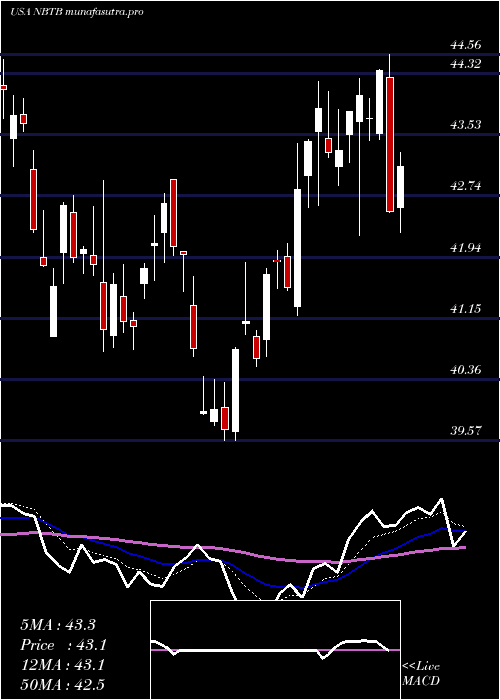The image size is (500, 700).
Task: Click the USA NBTB munafasutra.pro title
Action: [76, 12]
